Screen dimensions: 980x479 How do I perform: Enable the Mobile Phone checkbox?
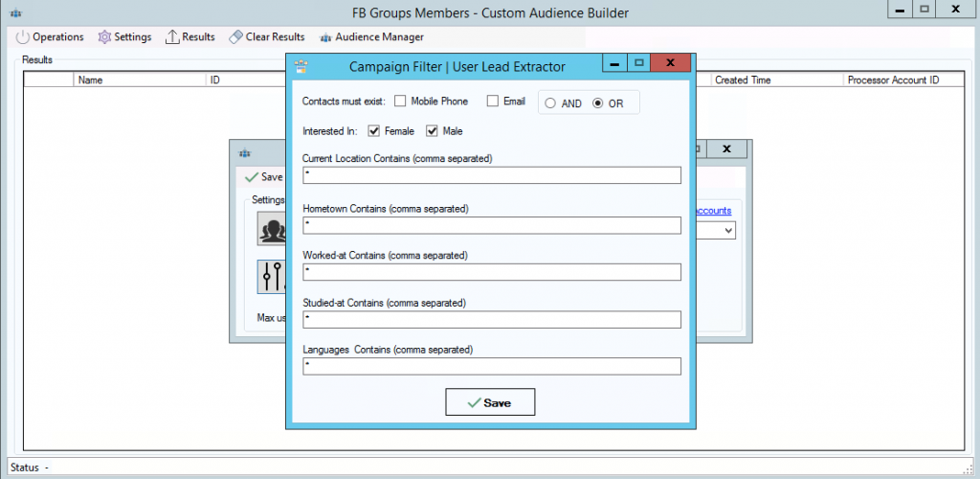[400, 102]
